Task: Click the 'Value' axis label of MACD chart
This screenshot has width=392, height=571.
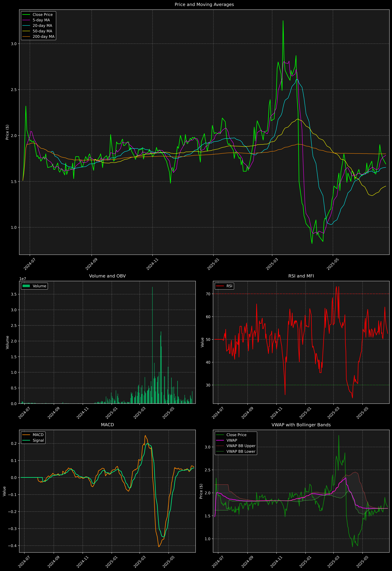Action: [4, 491]
